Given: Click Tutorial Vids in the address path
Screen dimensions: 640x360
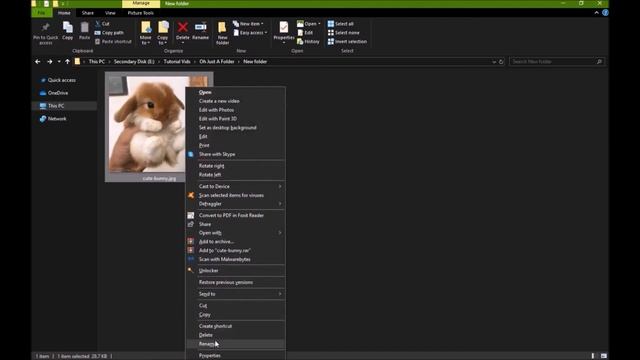Looking at the screenshot, I should [177, 62].
